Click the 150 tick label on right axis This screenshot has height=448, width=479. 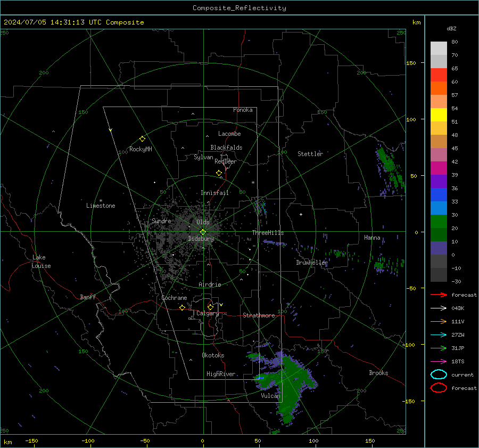[411, 63]
